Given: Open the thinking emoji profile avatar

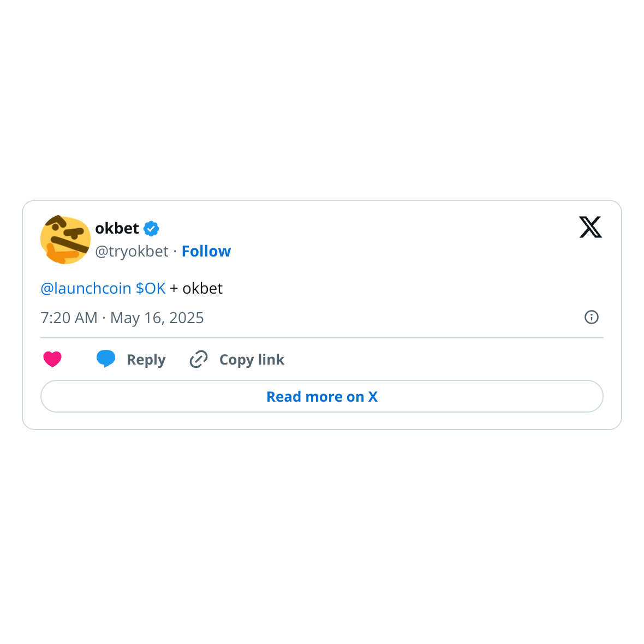Looking at the screenshot, I should (65, 240).
